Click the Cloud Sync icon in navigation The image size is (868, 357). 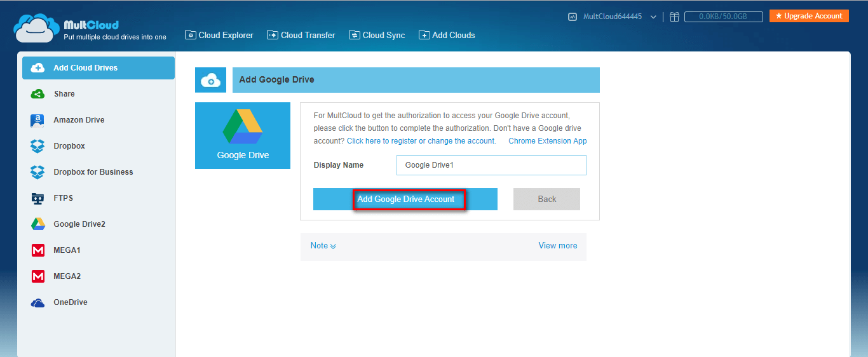[x=355, y=35]
